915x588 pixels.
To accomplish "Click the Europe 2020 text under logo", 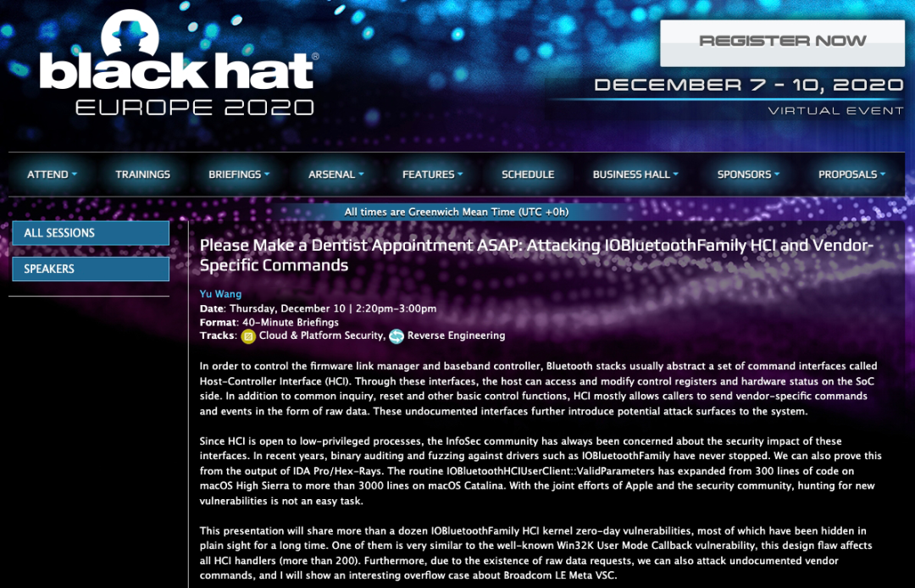I will pos(194,108).
